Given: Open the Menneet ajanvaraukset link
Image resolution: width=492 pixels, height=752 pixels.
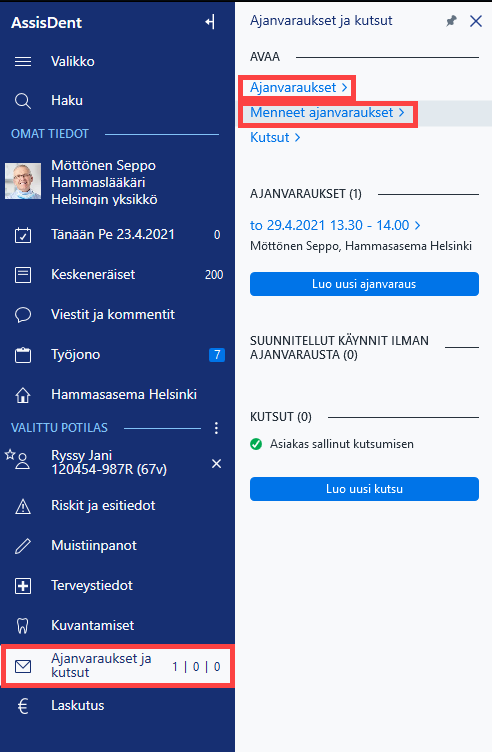Looking at the screenshot, I should click(x=322, y=113).
